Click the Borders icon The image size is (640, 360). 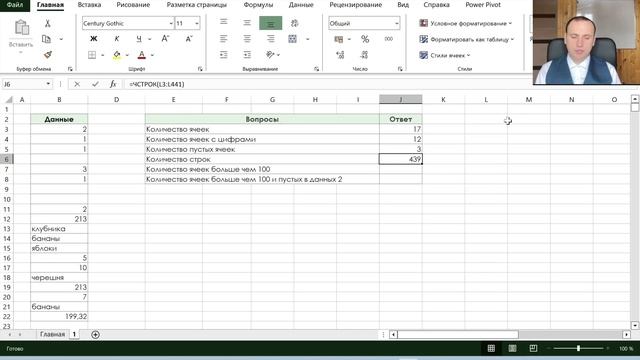click(92, 55)
